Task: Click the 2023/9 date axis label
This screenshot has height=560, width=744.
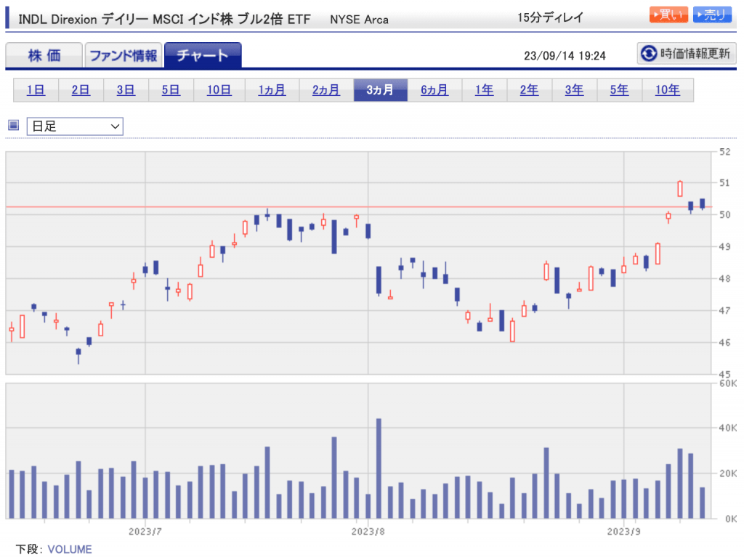Action: [x=624, y=532]
